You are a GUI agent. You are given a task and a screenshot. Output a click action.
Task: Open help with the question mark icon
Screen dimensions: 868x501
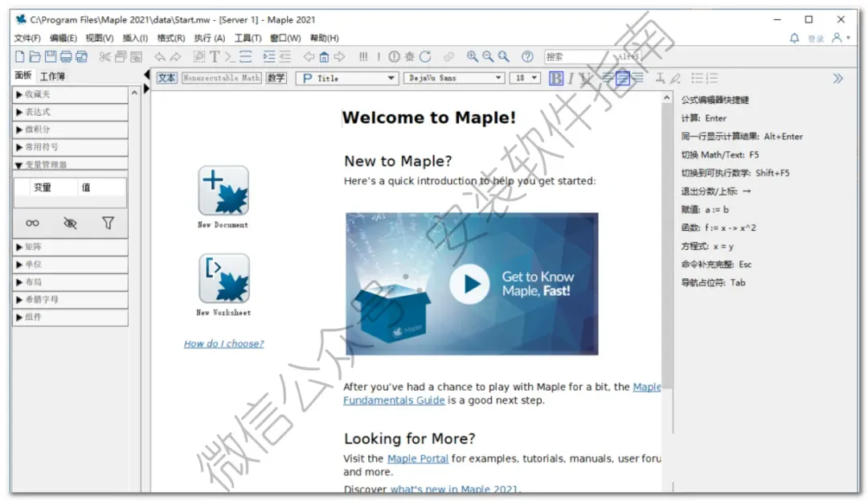[x=527, y=56]
